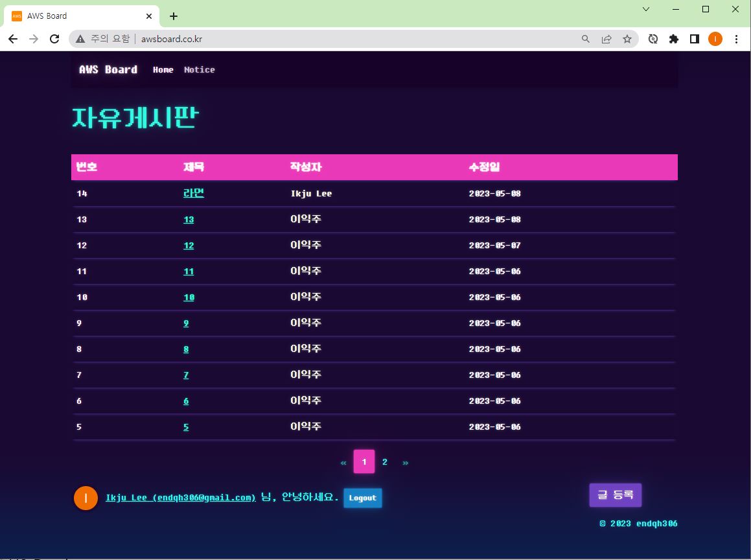Image resolution: width=751 pixels, height=560 pixels.
Task: Open the zoom magnifier icon in address bar
Action: coord(585,40)
